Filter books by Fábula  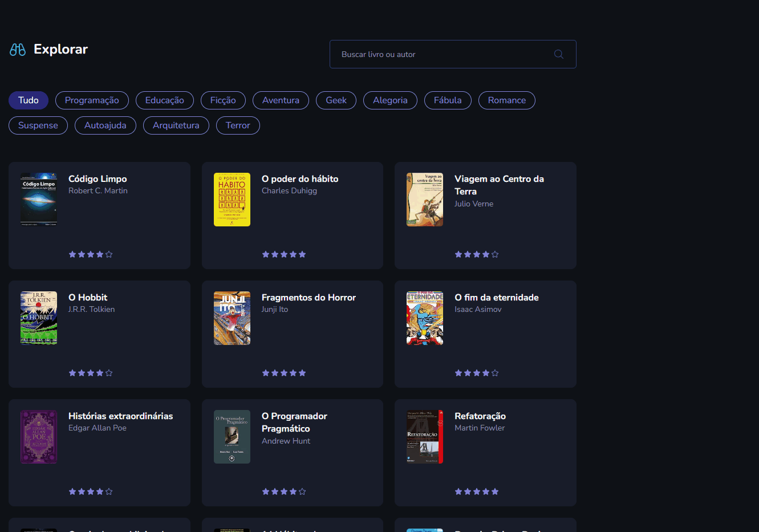(x=448, y=100)
